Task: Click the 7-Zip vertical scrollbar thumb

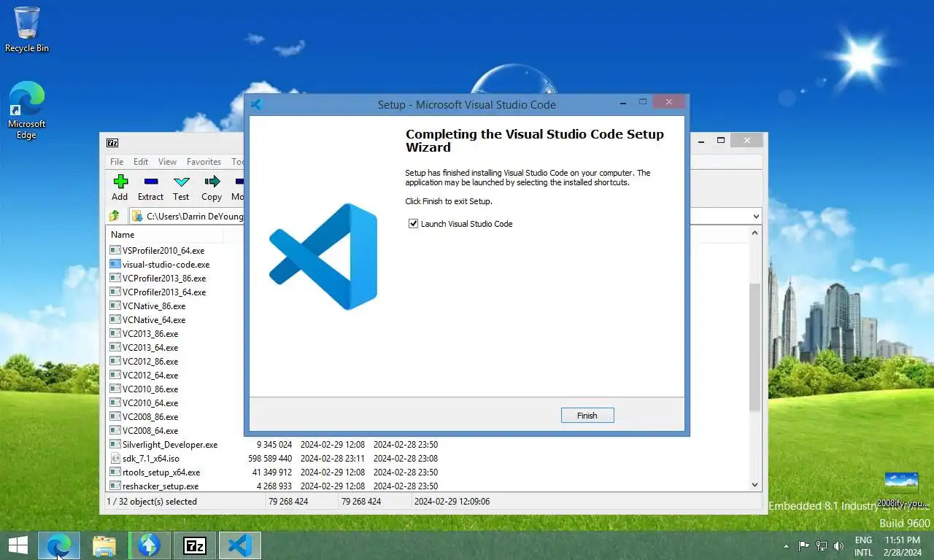Action: pos(755,347)
